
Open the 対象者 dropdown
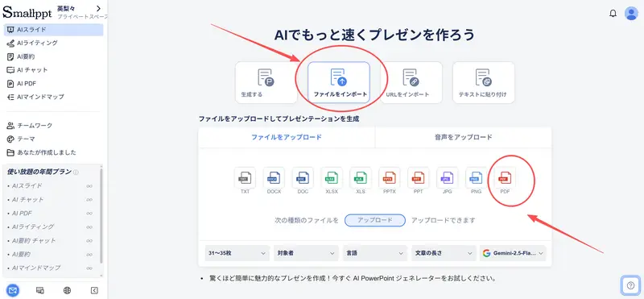coord(306,253)
